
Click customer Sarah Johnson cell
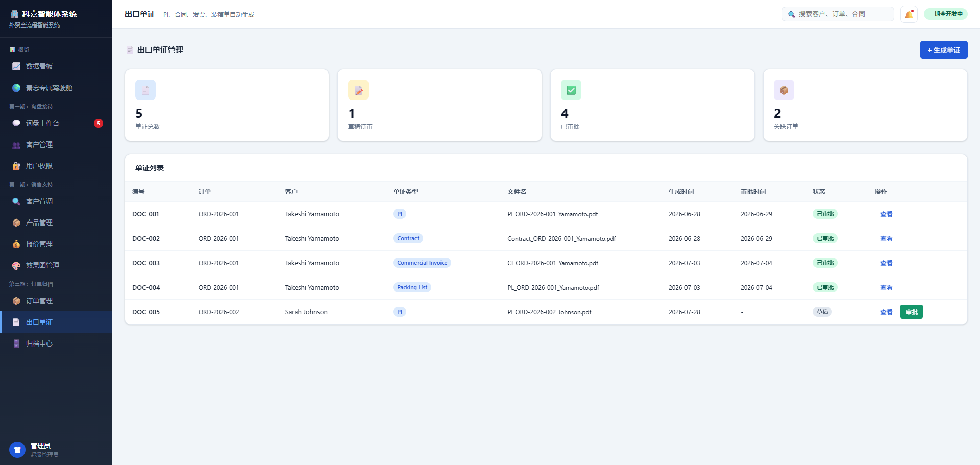tap(306, 312)
